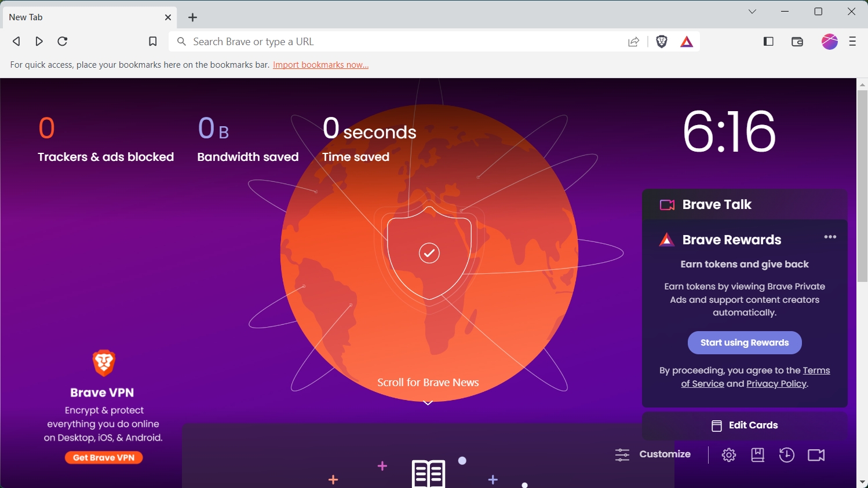Go forward with the forward arrow
This screenshot has height=488, width=868.
(x=39, y=41)
